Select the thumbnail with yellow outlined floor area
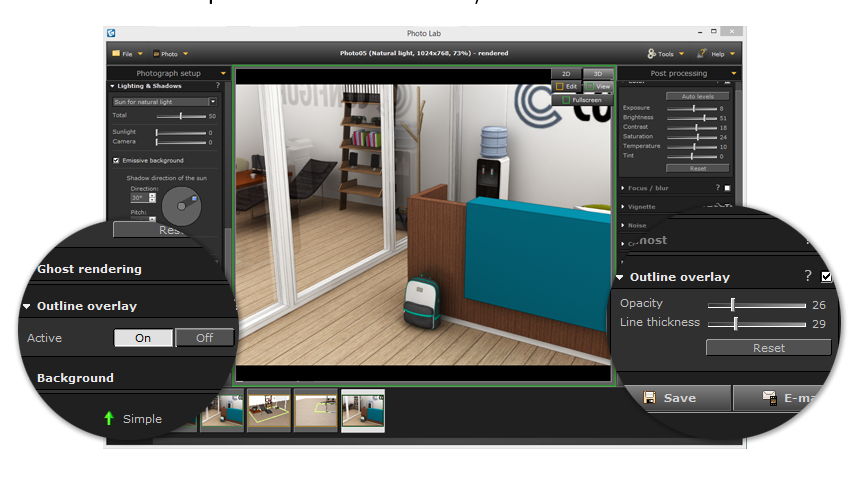Viewport: 856px width, 484px height. [269, 410]
